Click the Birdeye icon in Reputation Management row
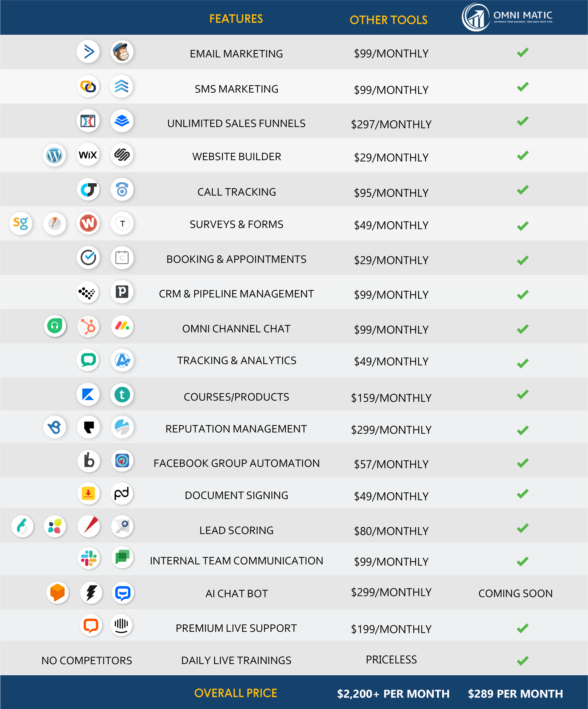The height and width of the screenshot is (709, 588). (55, 427)
